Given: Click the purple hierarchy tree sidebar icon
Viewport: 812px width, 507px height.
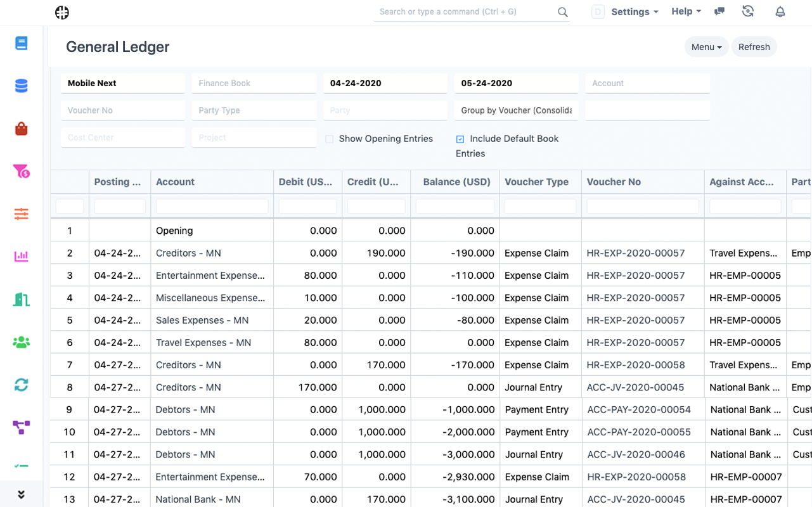Looking at the screenshot, I should (22, 428).
